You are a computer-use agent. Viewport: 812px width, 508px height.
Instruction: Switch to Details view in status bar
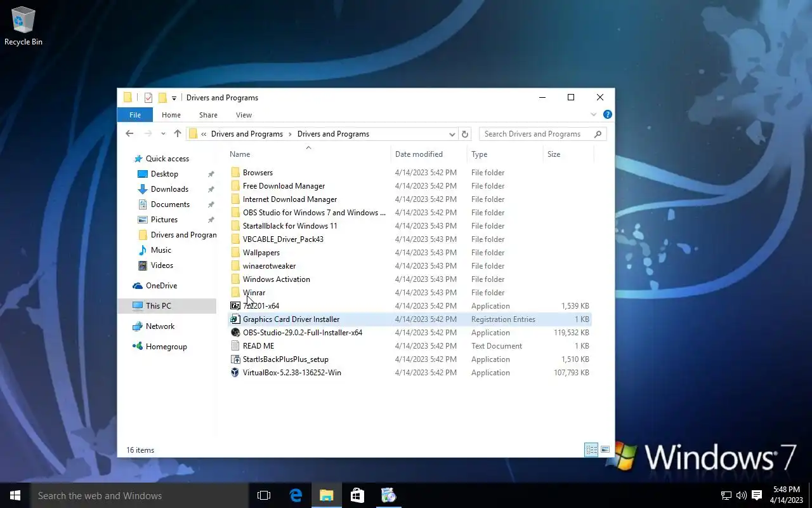click(x=591, y=450)
